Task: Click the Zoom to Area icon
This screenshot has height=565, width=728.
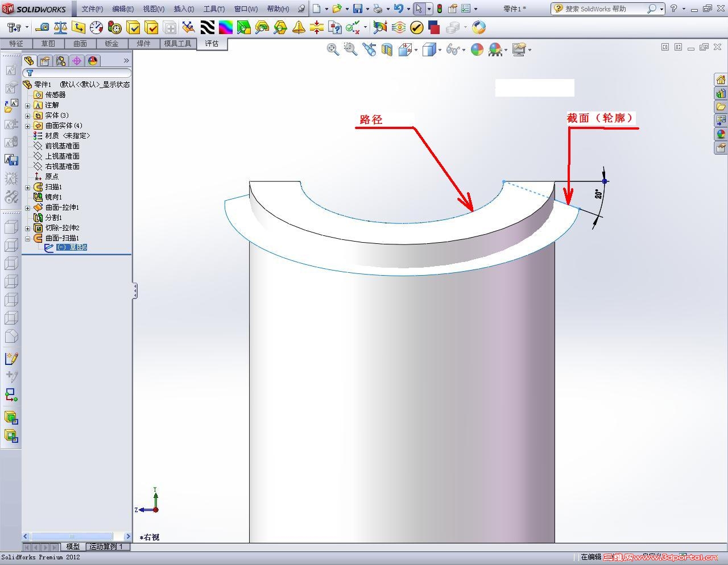Action: (350, 49)
